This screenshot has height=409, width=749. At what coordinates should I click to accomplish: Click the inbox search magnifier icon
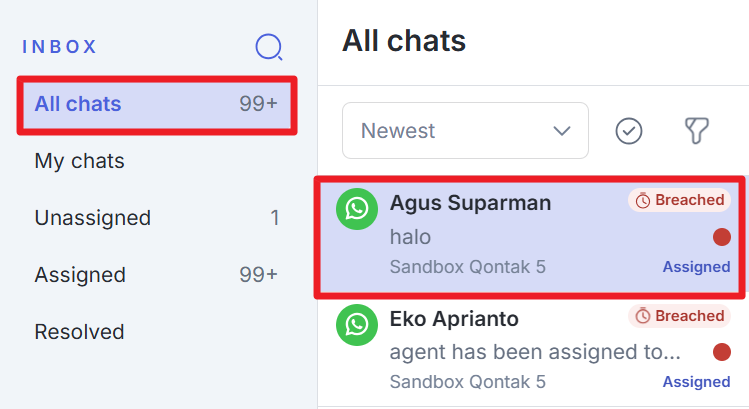(x=269, y=47)
